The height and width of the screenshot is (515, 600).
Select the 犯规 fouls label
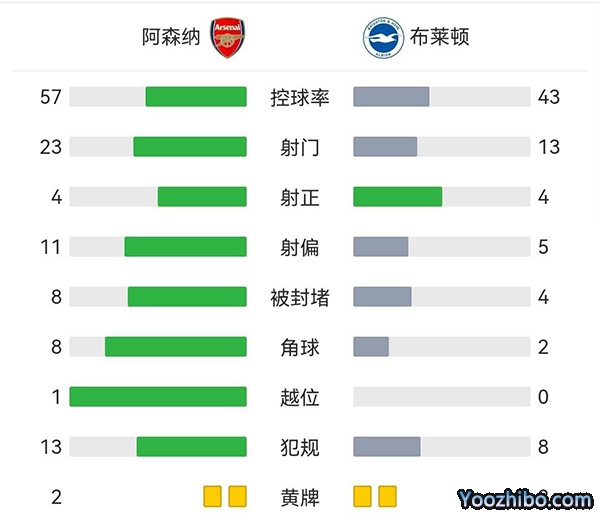[x=300, y=447]
